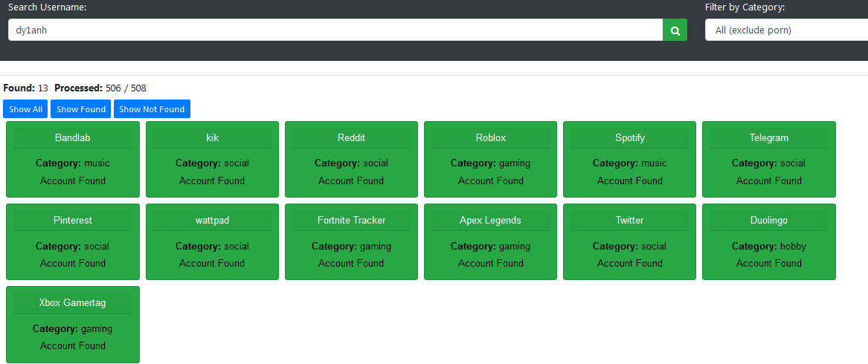
Task: Open the Roblox account card title
Action: tap(490, 137)
